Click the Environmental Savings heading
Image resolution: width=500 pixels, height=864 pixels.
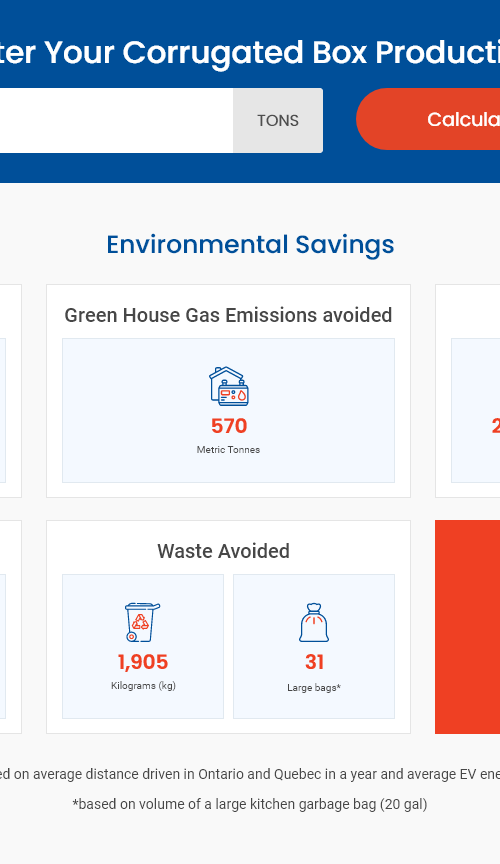pos(250,245)
